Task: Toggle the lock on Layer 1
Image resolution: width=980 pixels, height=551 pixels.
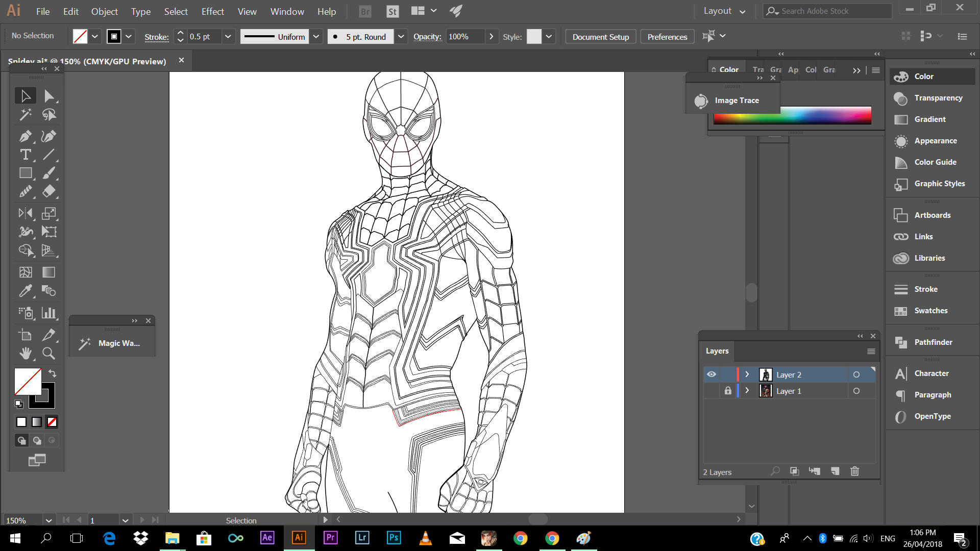Action: coord(728,391)
